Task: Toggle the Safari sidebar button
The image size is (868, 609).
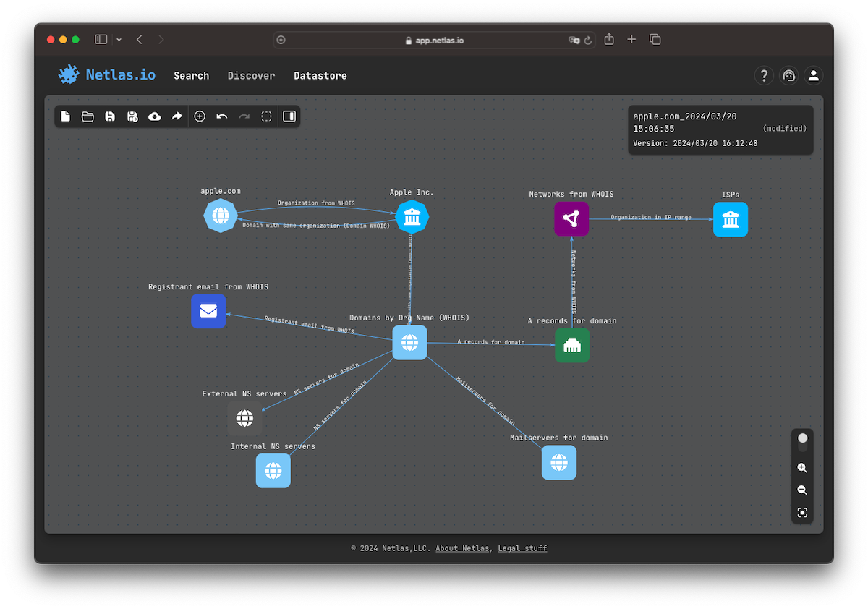Action: click(101, 40)
